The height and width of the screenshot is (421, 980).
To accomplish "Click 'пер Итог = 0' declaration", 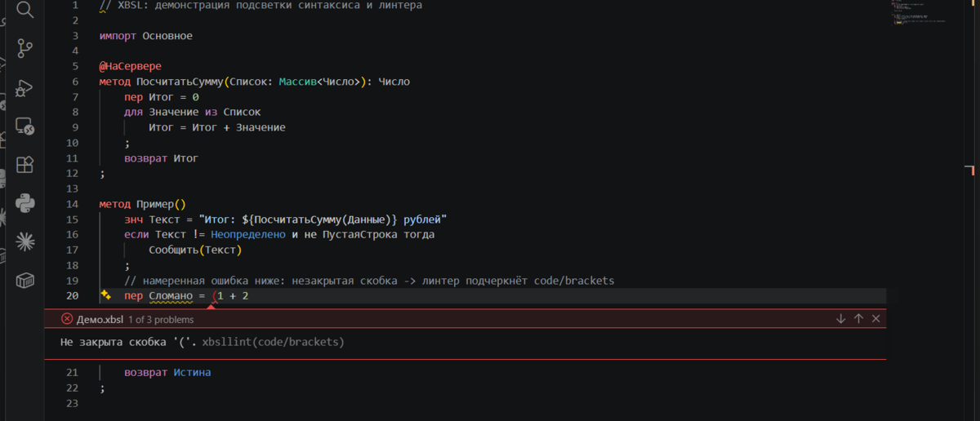I will [162, 97].
